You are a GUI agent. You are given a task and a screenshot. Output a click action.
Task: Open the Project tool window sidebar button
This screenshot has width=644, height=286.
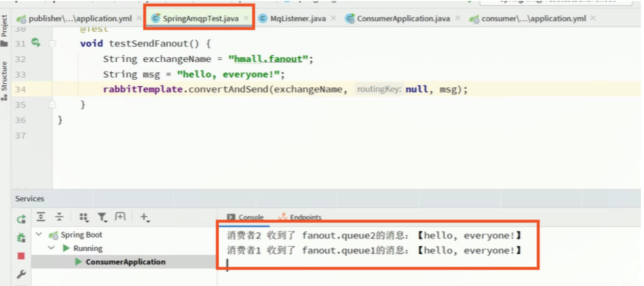click(x=4, y=31)
